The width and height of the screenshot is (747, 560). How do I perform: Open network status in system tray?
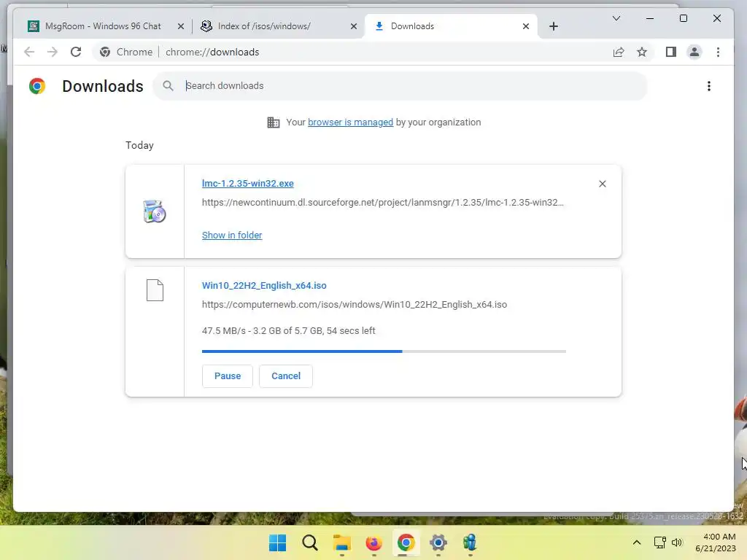659,542
